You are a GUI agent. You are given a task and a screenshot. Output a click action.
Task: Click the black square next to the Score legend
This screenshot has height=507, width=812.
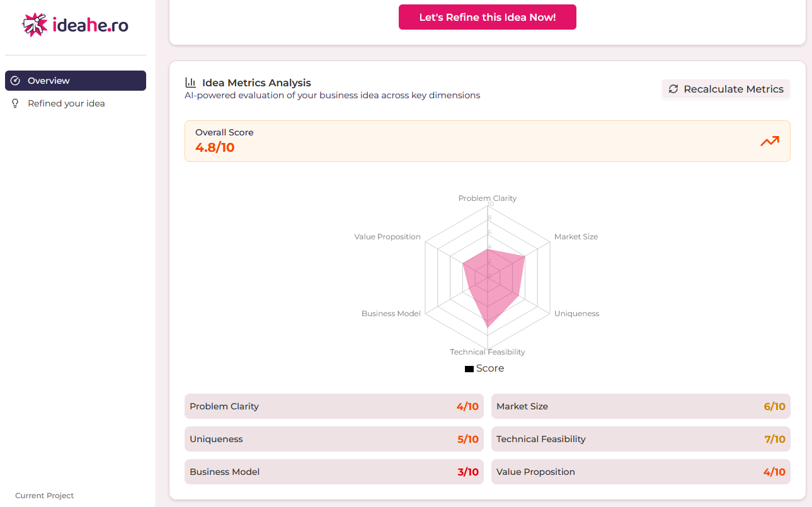[x=469, y=368]
